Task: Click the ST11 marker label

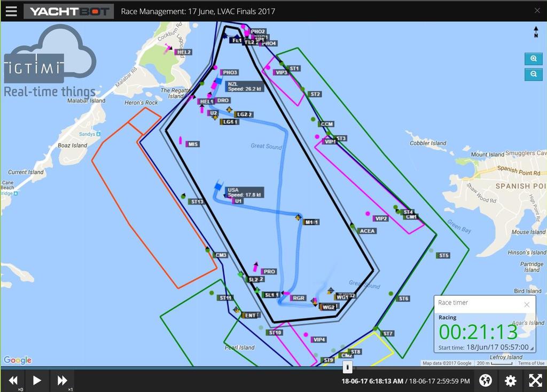Action: [x=225, y=298]
